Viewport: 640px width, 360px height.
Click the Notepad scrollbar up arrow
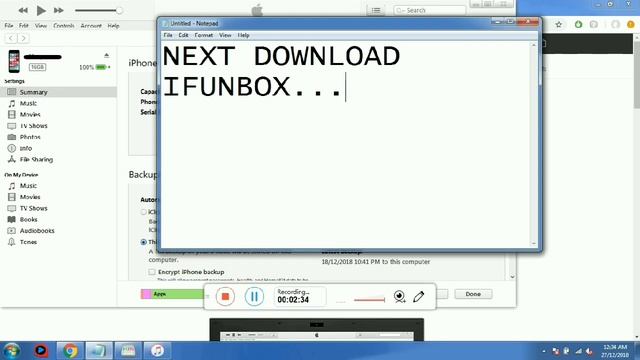tap(534, 45)
